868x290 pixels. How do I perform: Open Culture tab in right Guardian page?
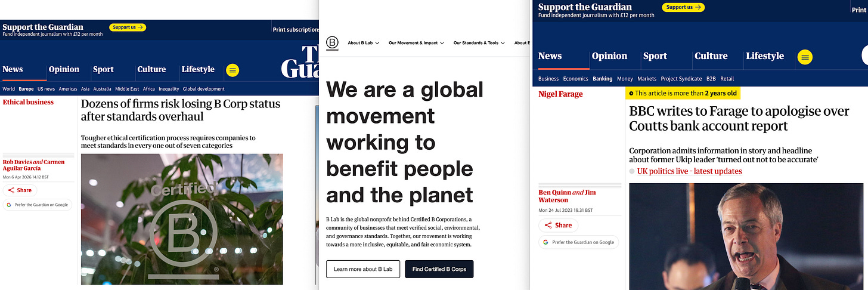pos(711,56)
